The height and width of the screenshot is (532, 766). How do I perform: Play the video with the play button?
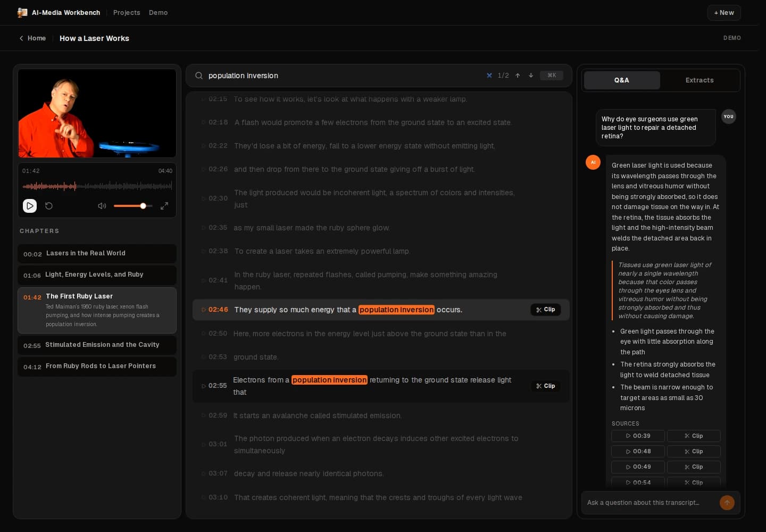(30, 206)
